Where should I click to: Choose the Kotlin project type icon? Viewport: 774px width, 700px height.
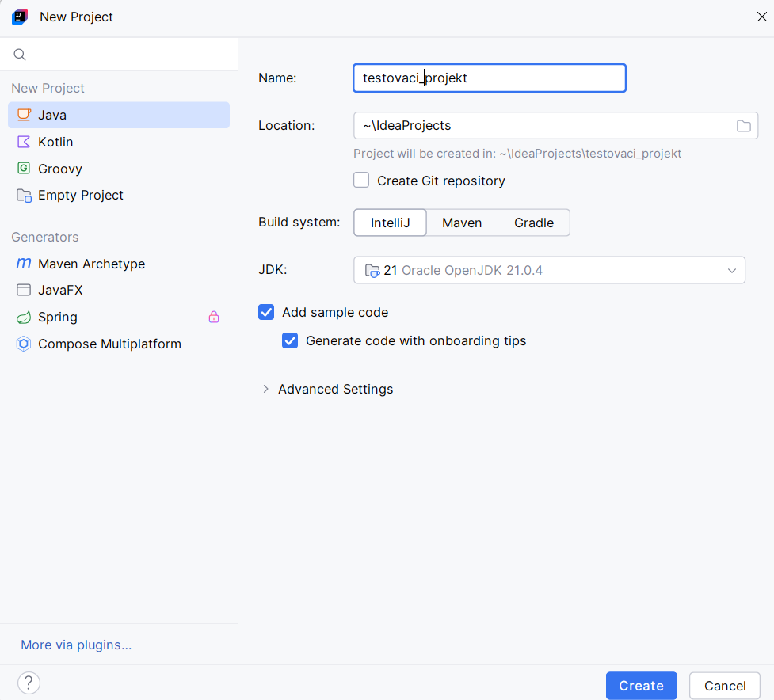24,142
